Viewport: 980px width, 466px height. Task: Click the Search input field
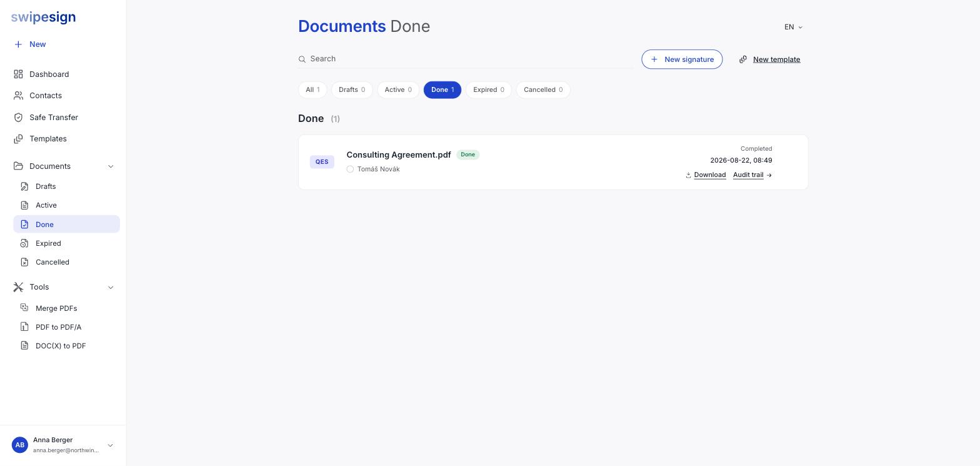tap(466, 59)
